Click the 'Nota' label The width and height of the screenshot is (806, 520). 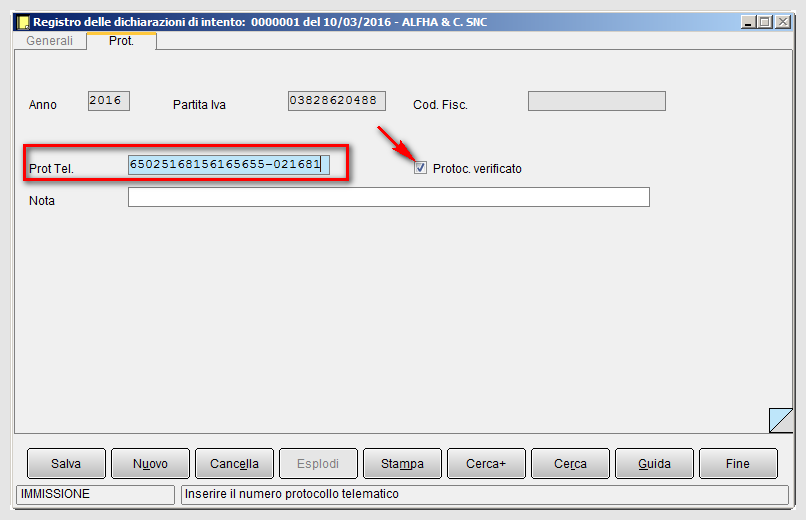pyautogui.click(x=42, y=201)
